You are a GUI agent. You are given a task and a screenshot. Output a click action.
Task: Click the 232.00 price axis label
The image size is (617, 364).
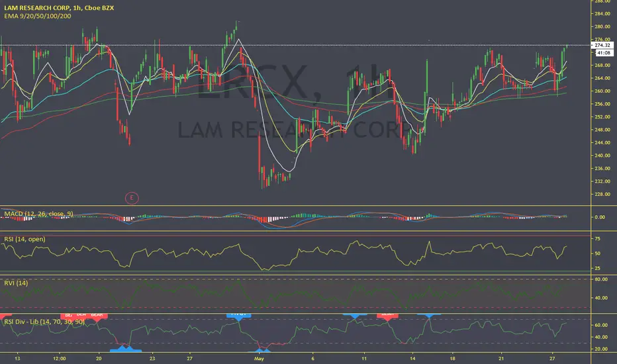[x=602, y=181]
